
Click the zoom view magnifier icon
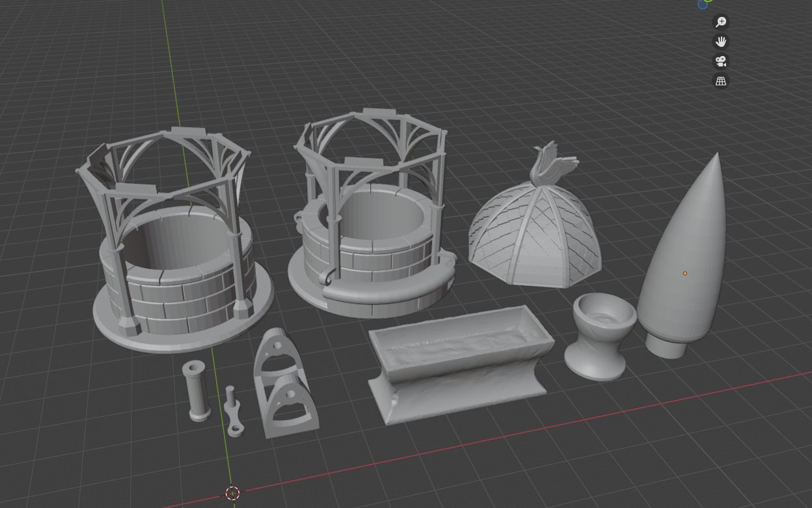tap(721, 22)
